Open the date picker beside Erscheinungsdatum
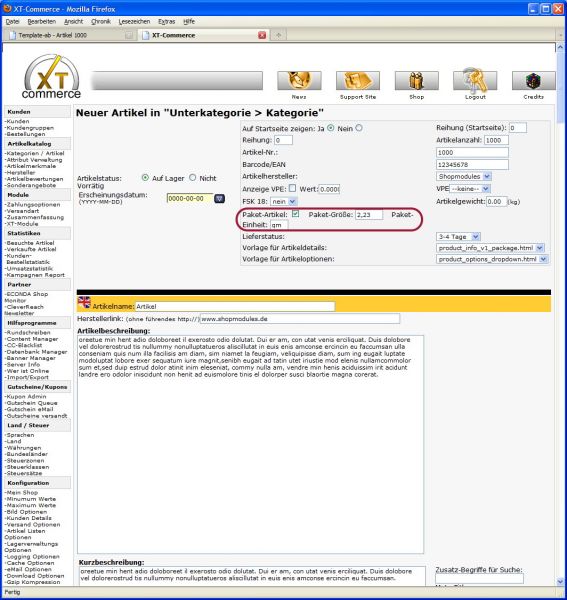The image size is (567, 600). (219, 199)
